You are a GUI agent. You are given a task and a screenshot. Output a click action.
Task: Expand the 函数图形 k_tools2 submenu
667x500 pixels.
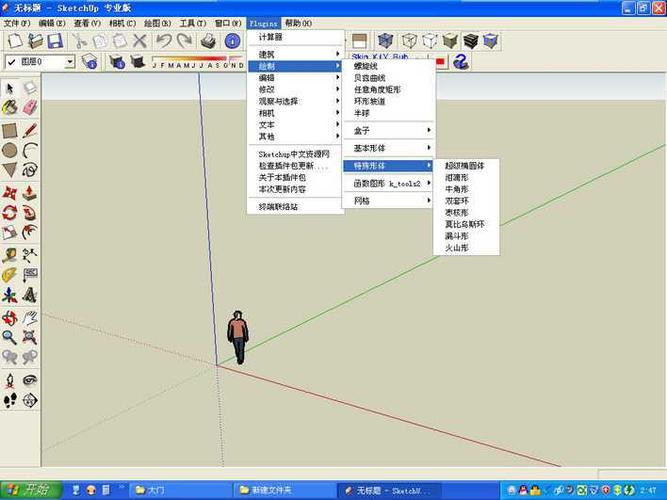(x=389, y=183)
